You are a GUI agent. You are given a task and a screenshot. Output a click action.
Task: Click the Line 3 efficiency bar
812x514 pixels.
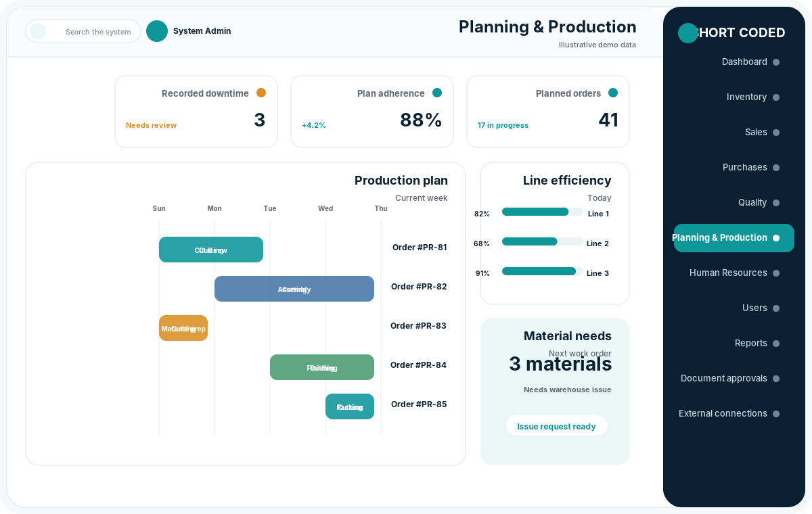click(x=542, y=271)
